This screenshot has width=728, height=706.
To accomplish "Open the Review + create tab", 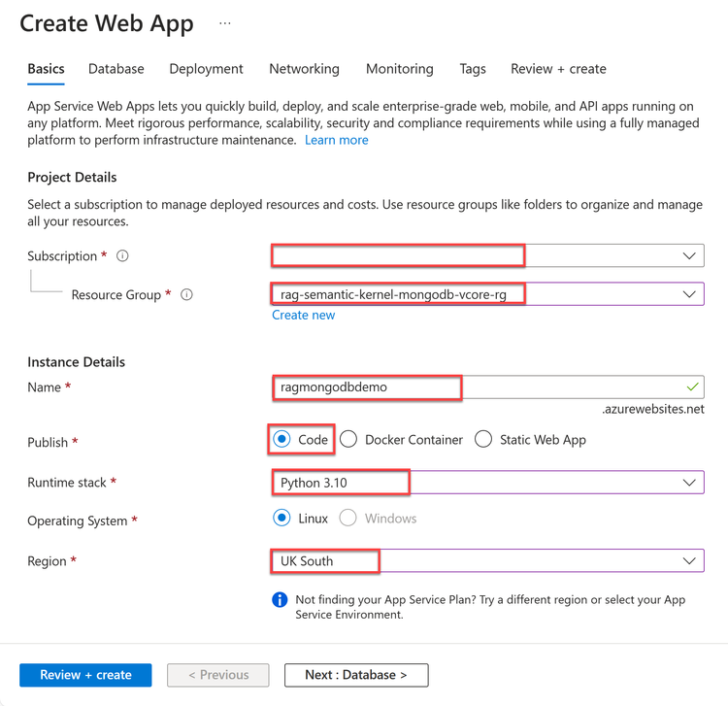I will tap(558, 69).
